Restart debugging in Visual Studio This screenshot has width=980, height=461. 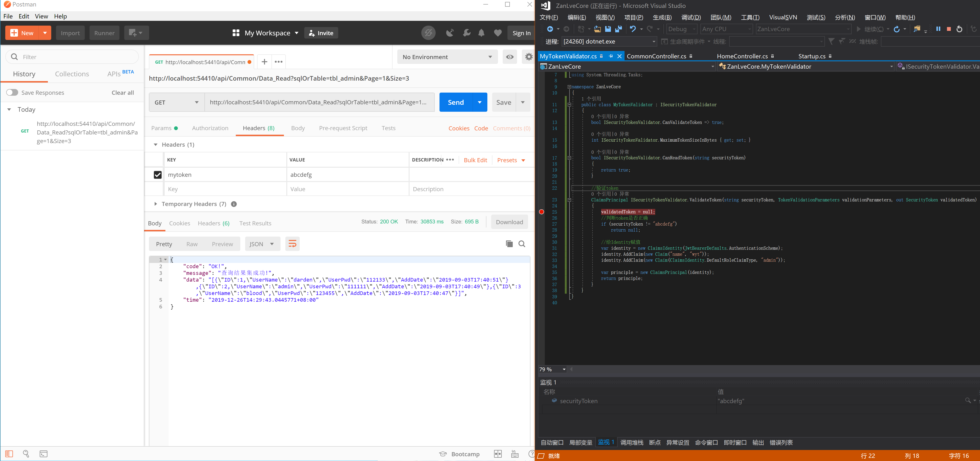[959, 29]
